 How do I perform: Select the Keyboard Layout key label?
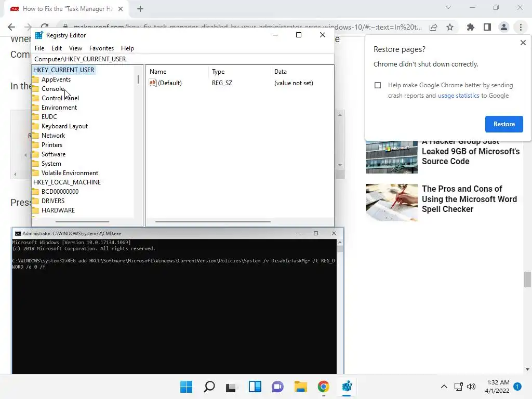[64, 126]
